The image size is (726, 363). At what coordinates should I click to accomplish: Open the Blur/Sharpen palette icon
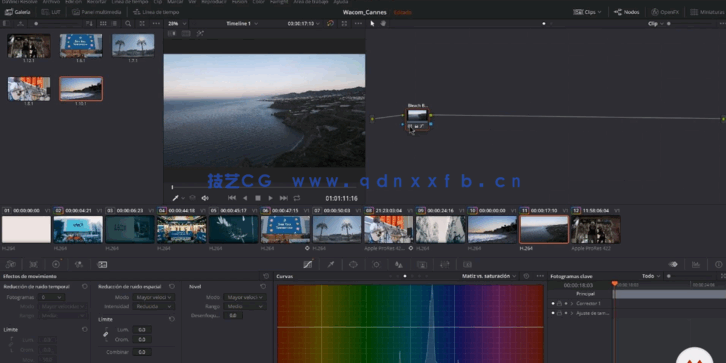click(x=399, y=264)
